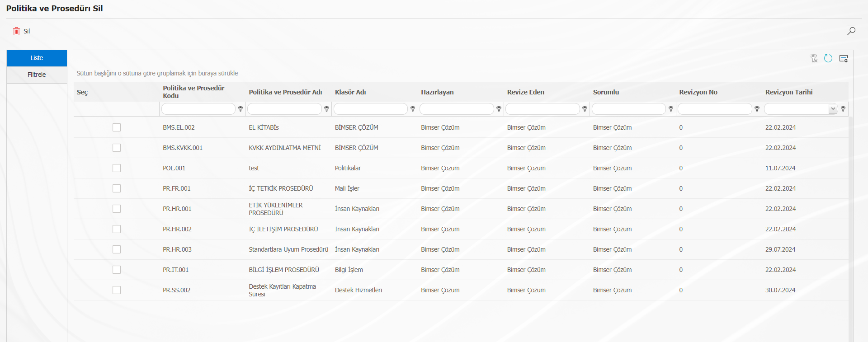Sort by Revizyon Tarihi column header
This screenshot has width=868, height=342.
click(x=789, y=92)
